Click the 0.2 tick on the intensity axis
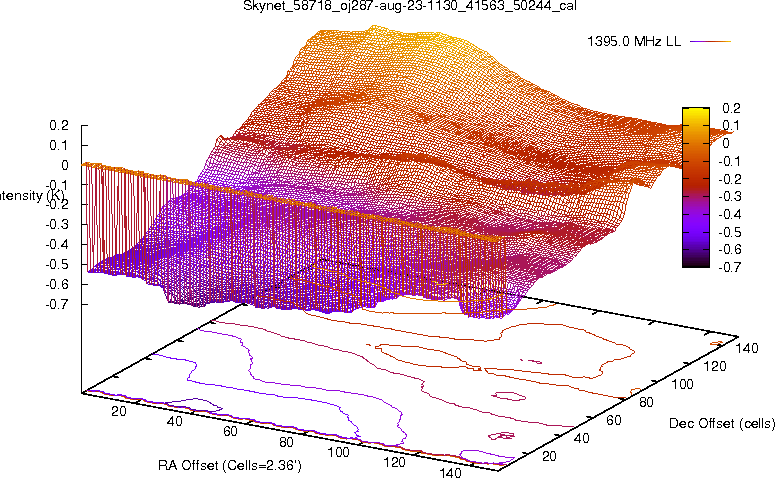This screenshot has width=775, height=478. [x=59, y=126]
